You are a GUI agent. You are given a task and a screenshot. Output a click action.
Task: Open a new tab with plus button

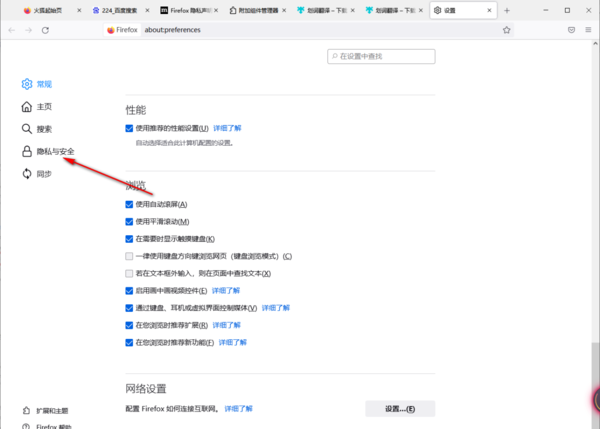tap(507, 9)
